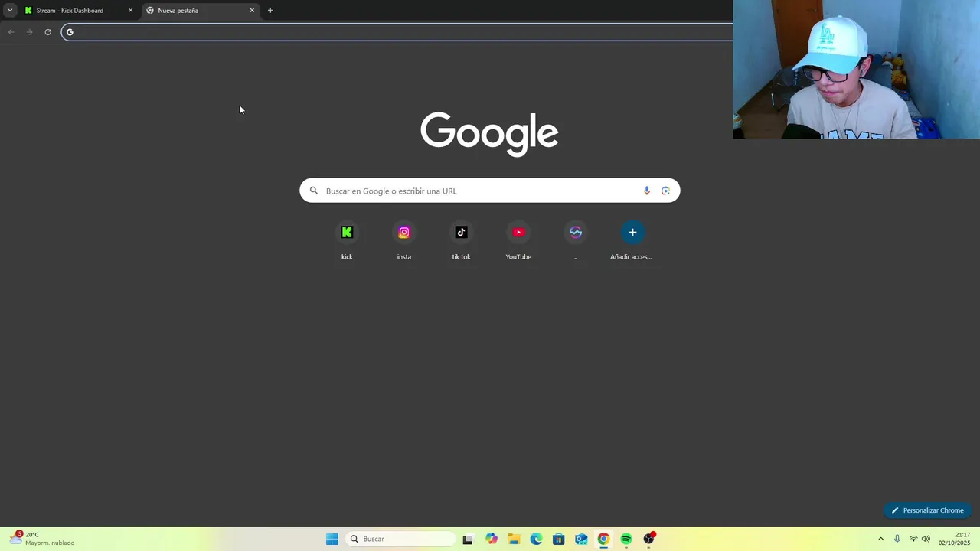This screenshot has height=551, width=980.
Task: Click the Google logo
Action: pyautogui.click(x=489, y=133)
